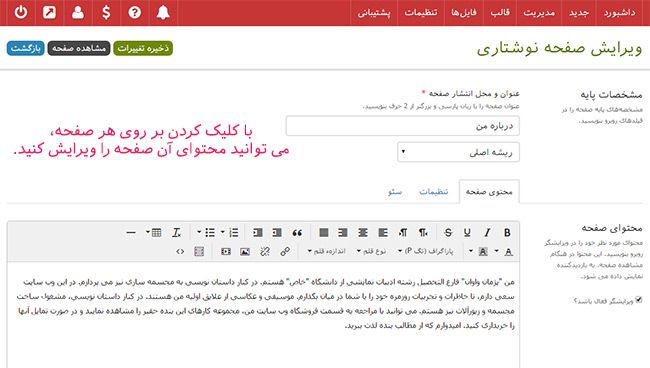The height and width of the screenshot is (368, 650).
Task: Click the page title field containing 'درباره من'
Action: (x=403, y=126)
